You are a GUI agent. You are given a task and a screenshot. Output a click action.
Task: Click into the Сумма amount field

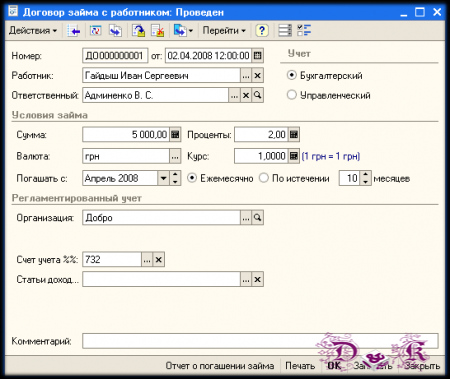point(126,135)
